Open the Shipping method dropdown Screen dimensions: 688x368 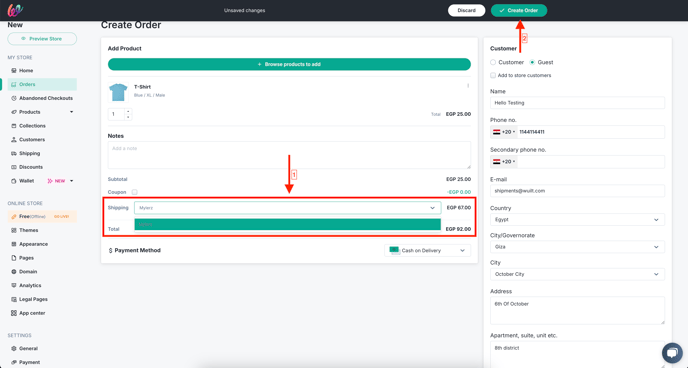[287, 208]
